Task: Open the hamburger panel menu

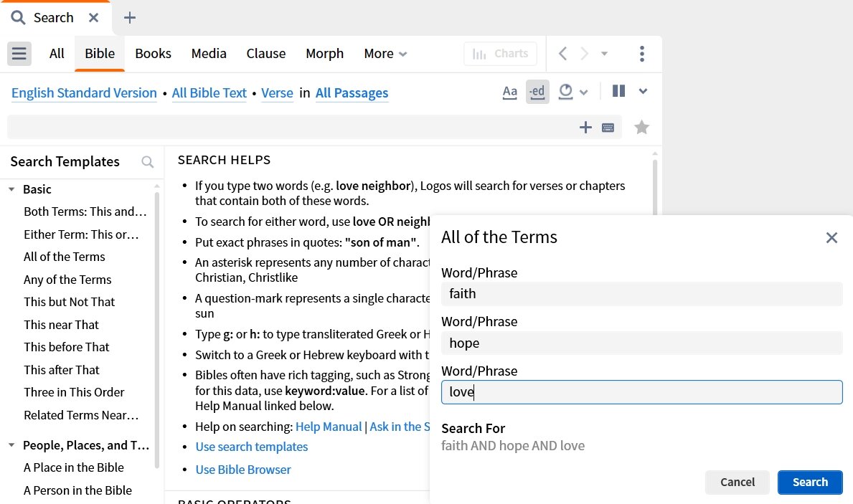Action: pos(19,53)
